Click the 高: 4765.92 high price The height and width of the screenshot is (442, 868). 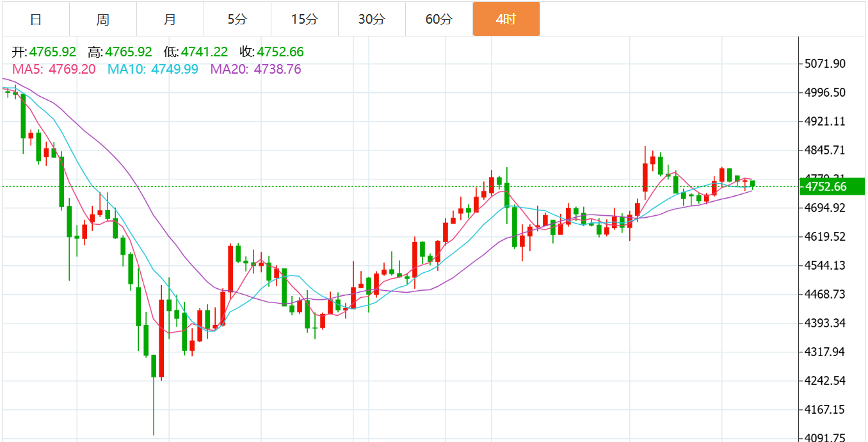[x=120, y=52]
